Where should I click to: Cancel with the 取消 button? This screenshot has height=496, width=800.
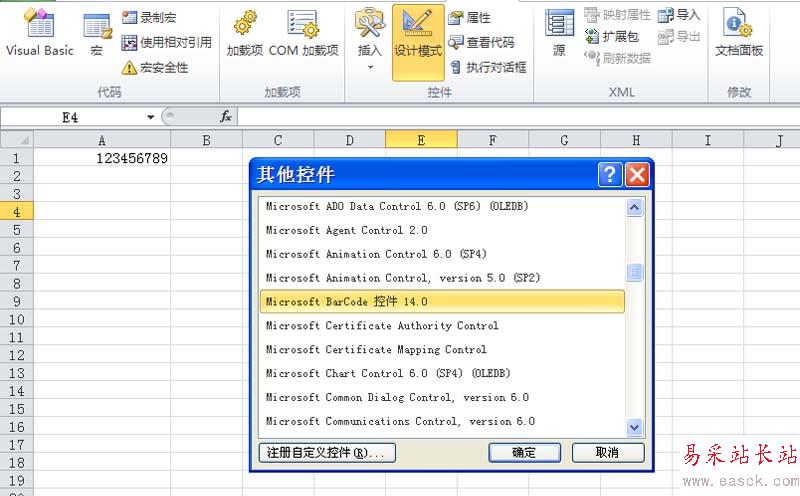point(608,453)
